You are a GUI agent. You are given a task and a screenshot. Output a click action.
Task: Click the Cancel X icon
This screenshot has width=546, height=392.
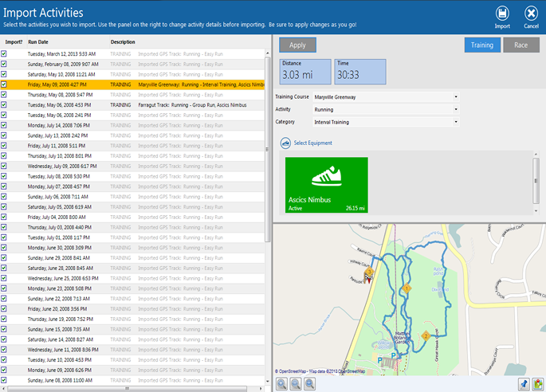click(x=531, y=14)
